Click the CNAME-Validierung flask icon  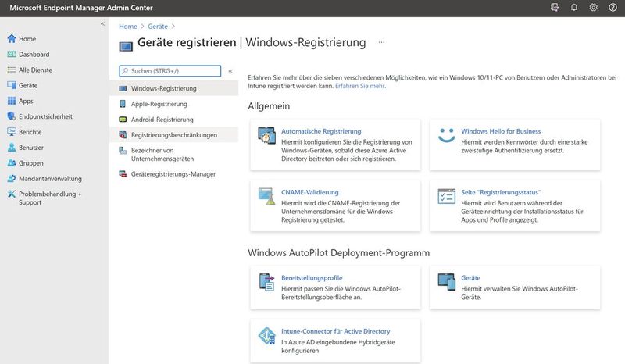(266, 196)
